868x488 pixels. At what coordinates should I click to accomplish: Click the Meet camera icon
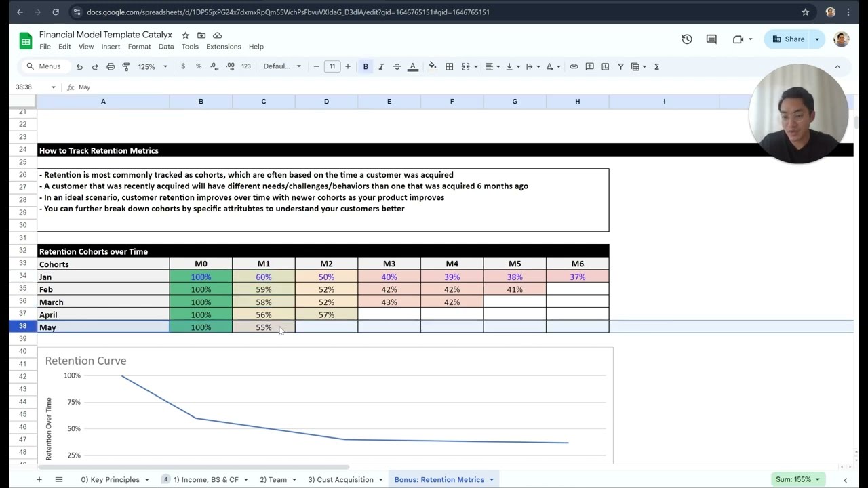pos(739,39)
